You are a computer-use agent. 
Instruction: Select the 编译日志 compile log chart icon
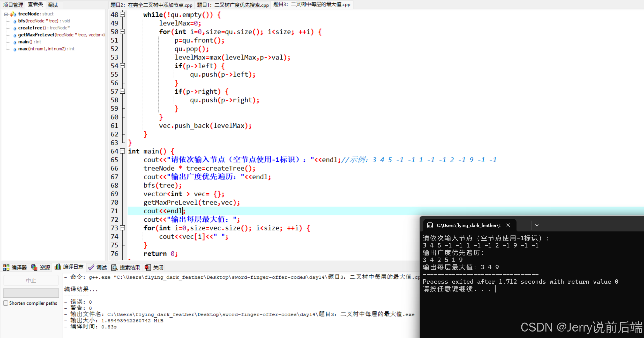[x=58, y=267]
